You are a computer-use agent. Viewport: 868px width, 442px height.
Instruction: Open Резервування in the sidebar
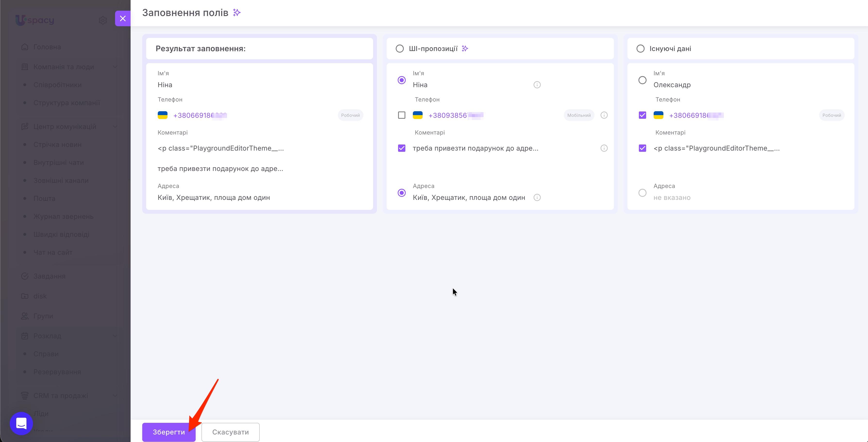click(x=57, y=372)
